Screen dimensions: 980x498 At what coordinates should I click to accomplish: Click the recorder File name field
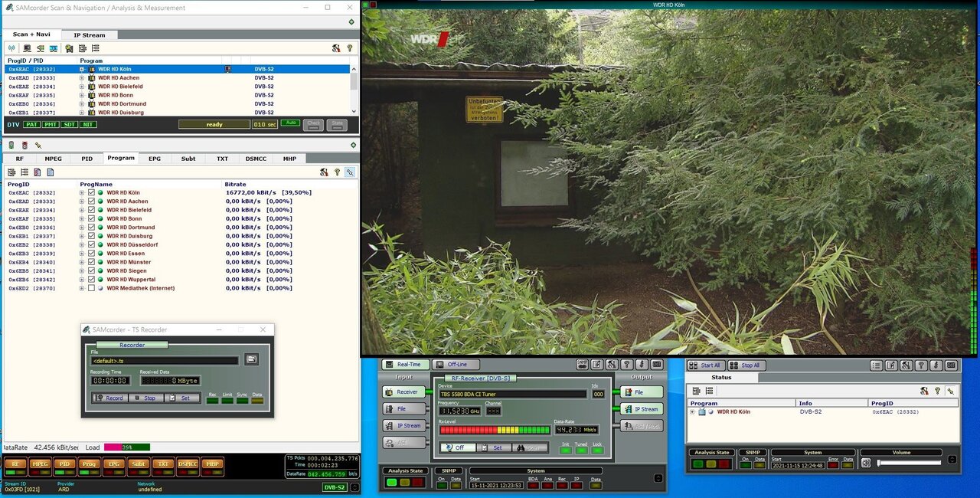pos(164,360)
